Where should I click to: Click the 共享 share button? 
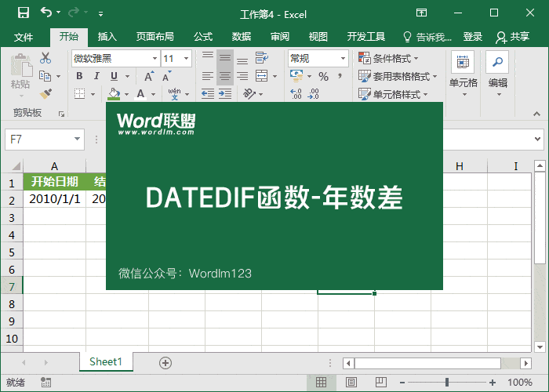coord(513,37)
